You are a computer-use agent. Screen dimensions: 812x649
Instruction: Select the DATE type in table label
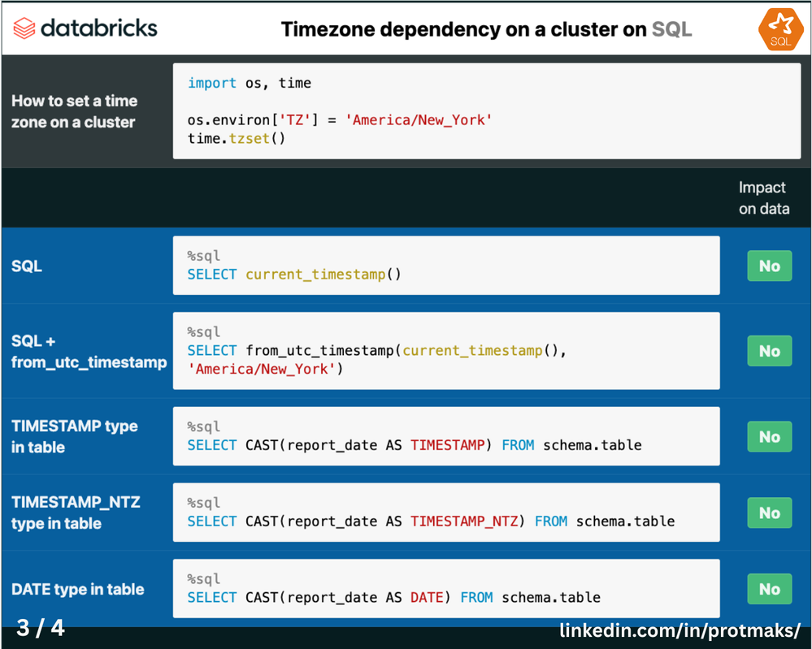coord(78,589)
